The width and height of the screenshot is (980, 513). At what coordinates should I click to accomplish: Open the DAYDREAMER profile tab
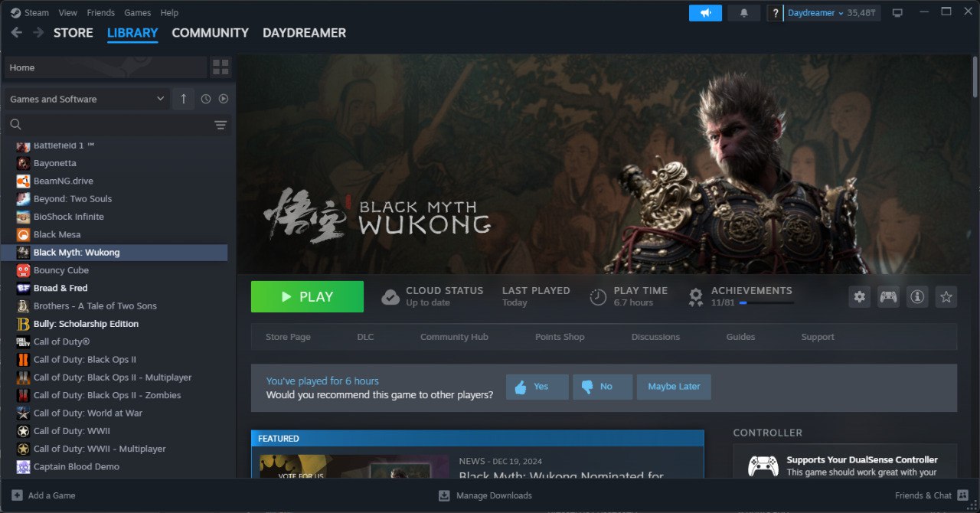point(304,33)
